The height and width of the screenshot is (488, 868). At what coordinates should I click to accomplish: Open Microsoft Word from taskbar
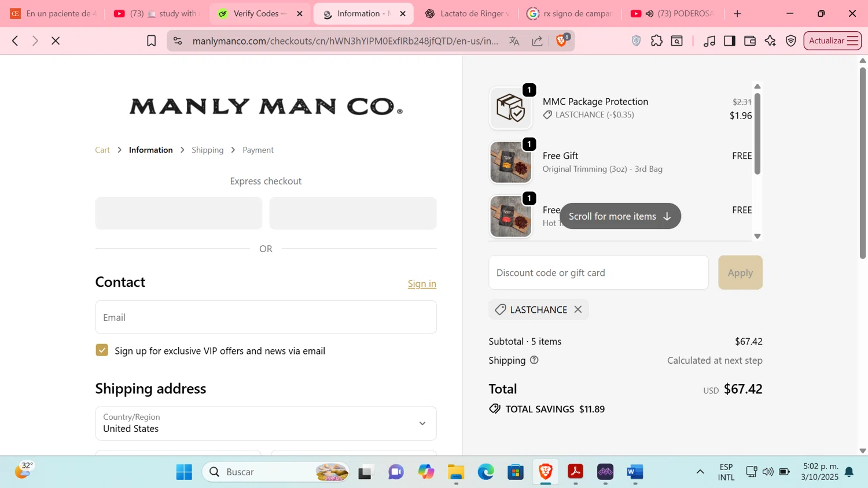point(635,472)
